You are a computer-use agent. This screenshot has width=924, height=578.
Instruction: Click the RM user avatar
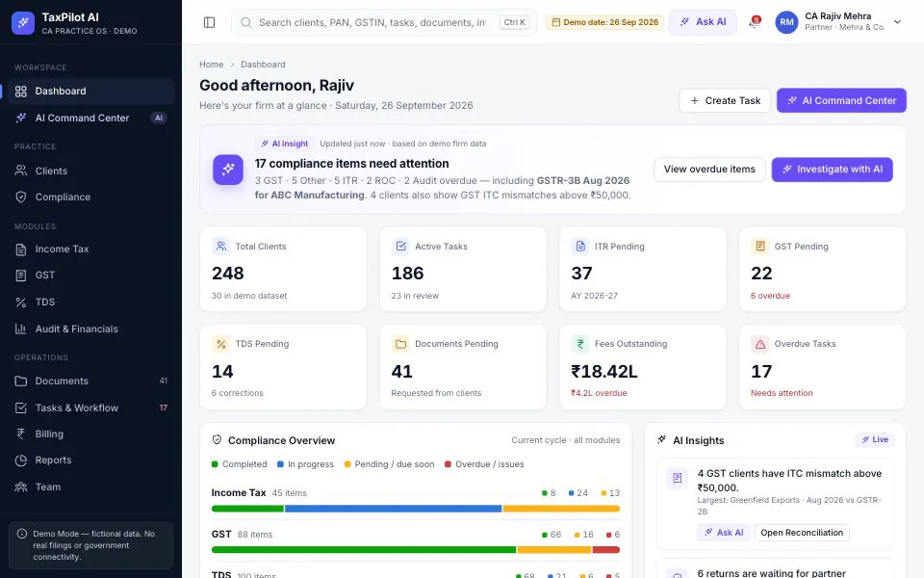coord(786,22)
